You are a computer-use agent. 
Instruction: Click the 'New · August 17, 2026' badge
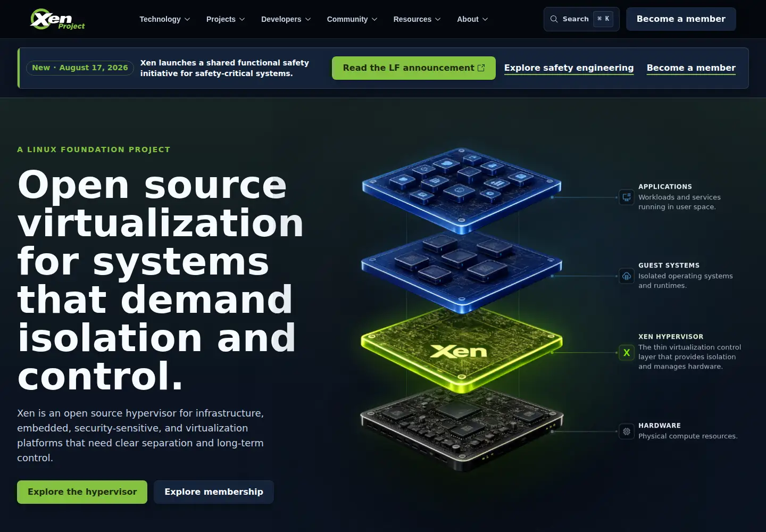click(x=80, y=68)
